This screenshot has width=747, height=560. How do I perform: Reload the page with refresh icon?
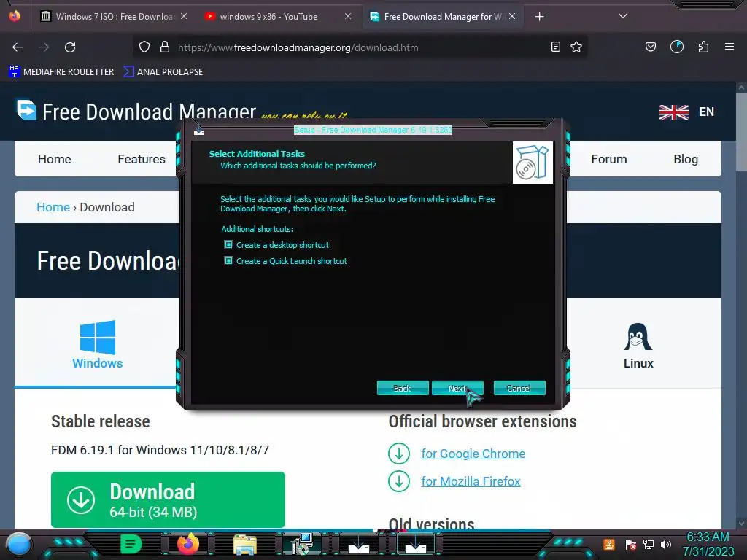(70, 47)
